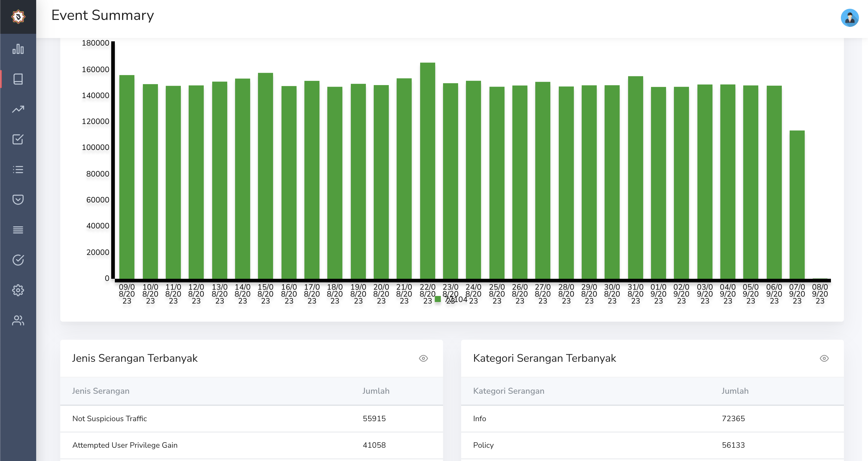The height and width of the screenshot is (461, 868).
Task: Click the 31/08/2023 chart bar
Action: 636,177
